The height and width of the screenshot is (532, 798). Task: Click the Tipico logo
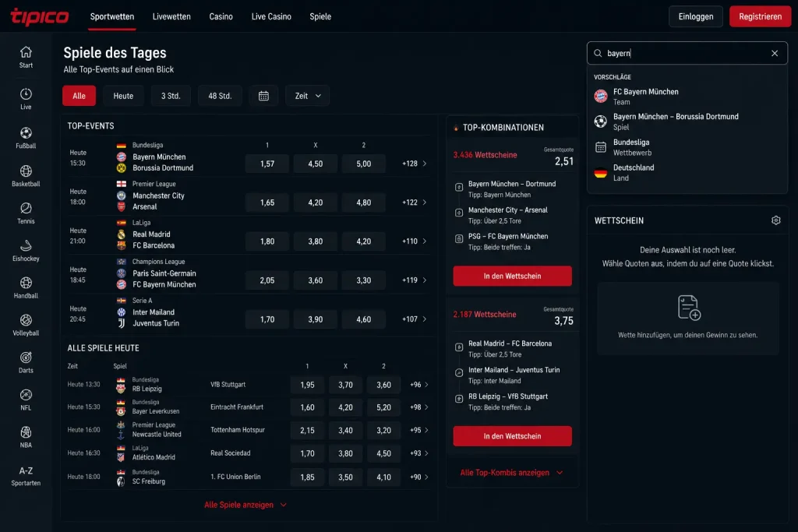click(x=40, y=17)
